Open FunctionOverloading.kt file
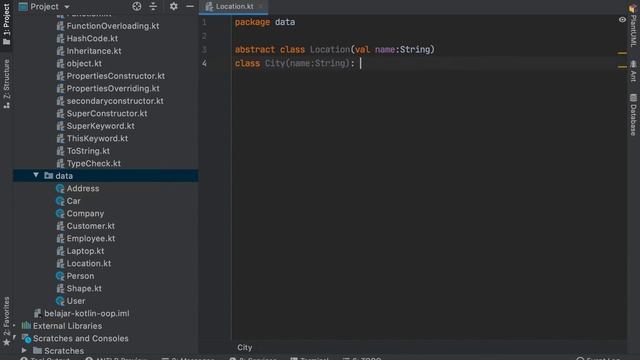The height and width of the screenshot is (360, 640). tap(113, 26)
